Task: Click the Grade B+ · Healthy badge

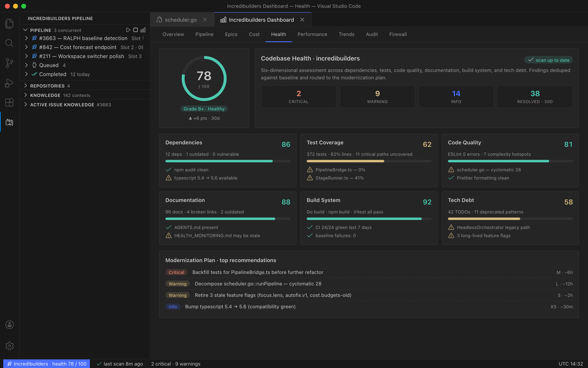Action: point(204,109)
